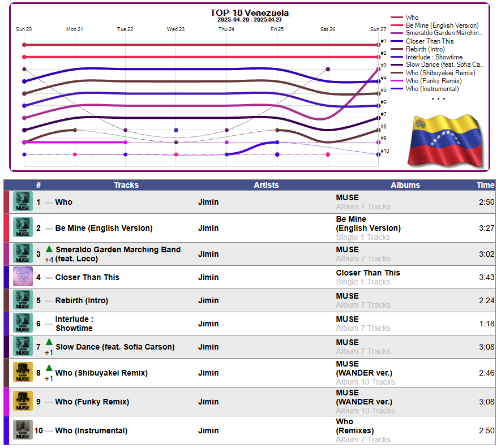This screenshot has width=501, height=448.
Task: Click the 3:43 duration of Closer Than This
Action: point(486,277)
